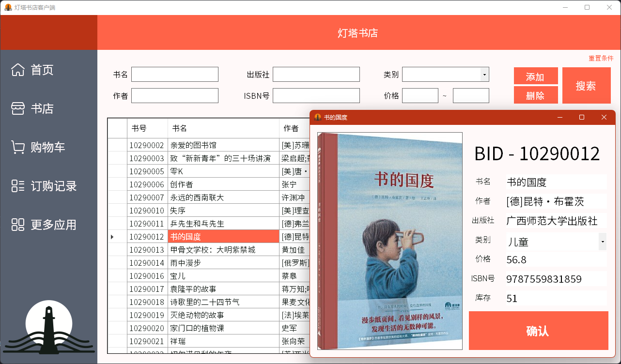Expand the 类别 dropdown showing 儿童
The height and width of the screenshot is (364, 621).
pyautogui.click(x=602, y=241)
